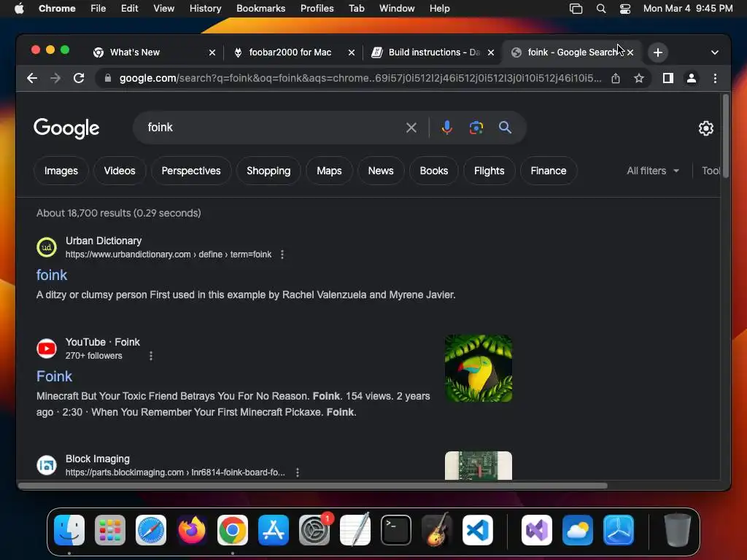Click the forward navigation arrow

[x=55, y=78]
